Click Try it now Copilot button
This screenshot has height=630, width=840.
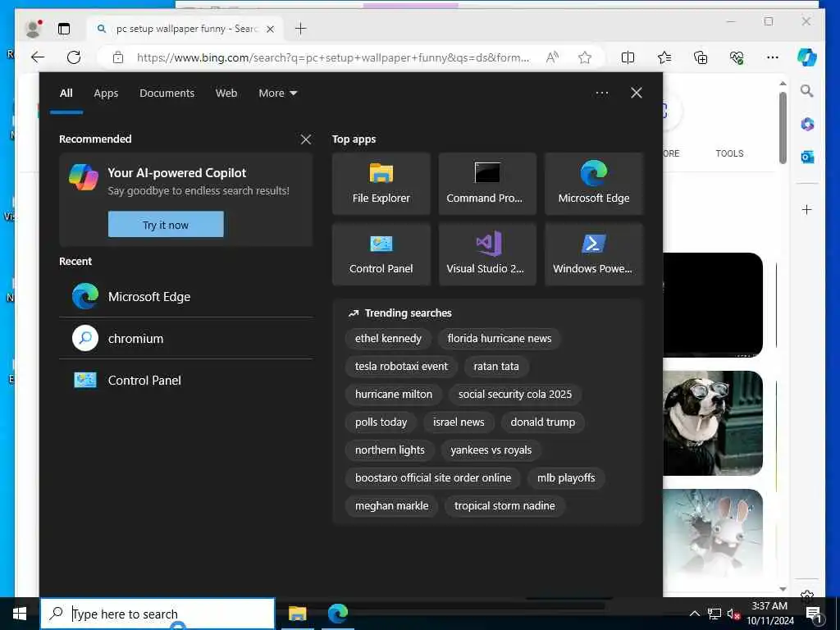coord(166,225)
